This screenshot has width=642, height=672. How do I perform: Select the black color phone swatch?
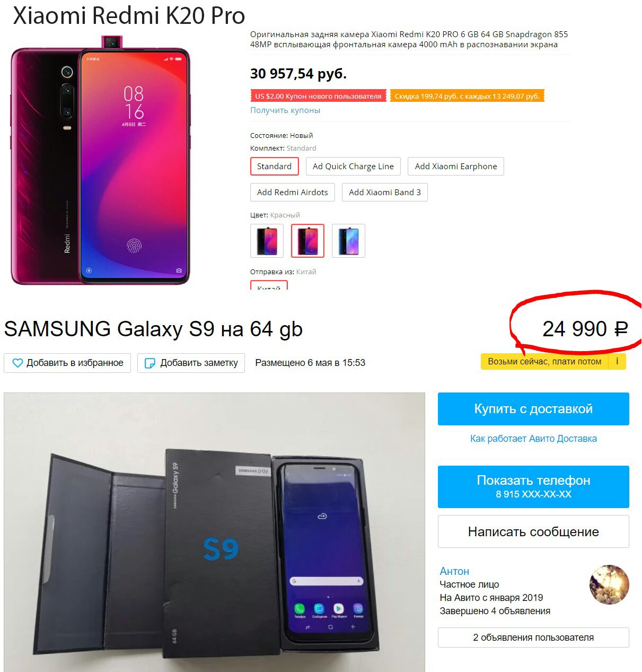[x=267, y=241]
